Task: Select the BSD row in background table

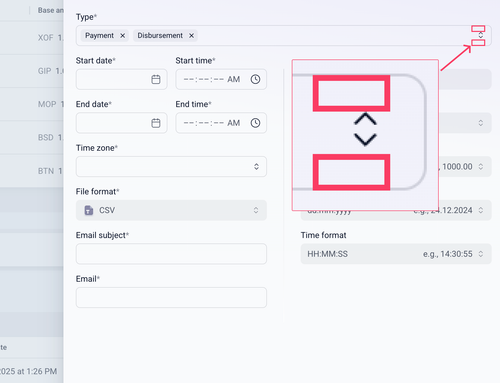Action: [x=32, y=137]
